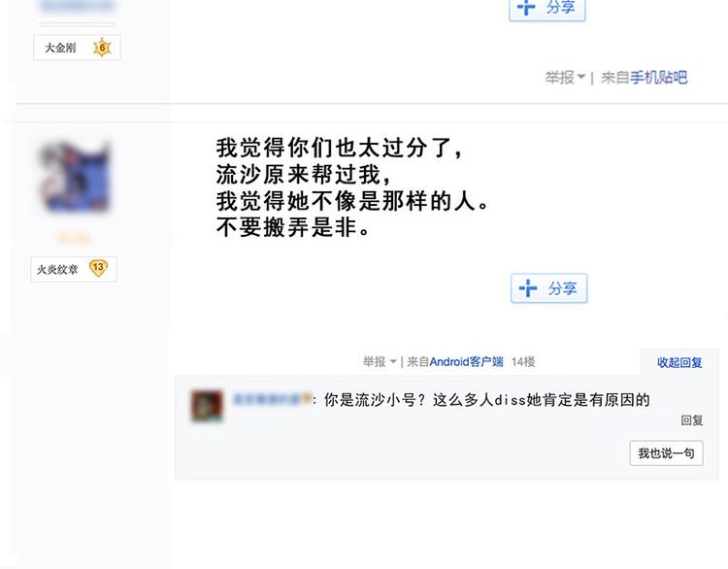Viewport: 728px width, 569px height.
Task: Click the plus icon on the top 分享 button
Action: (526, 7)
